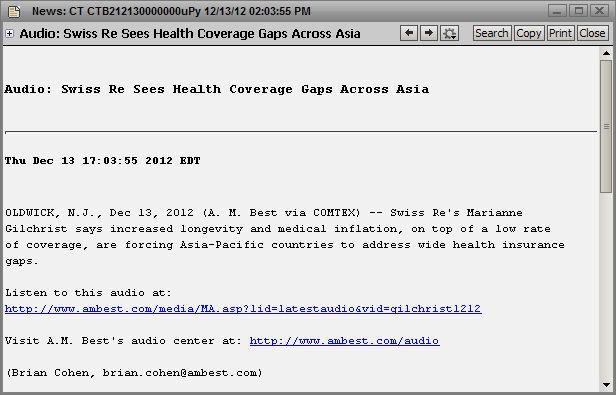
Task: Click the 'Visit A.M. Best's audio center at:' text
Action: click(124, 341)
